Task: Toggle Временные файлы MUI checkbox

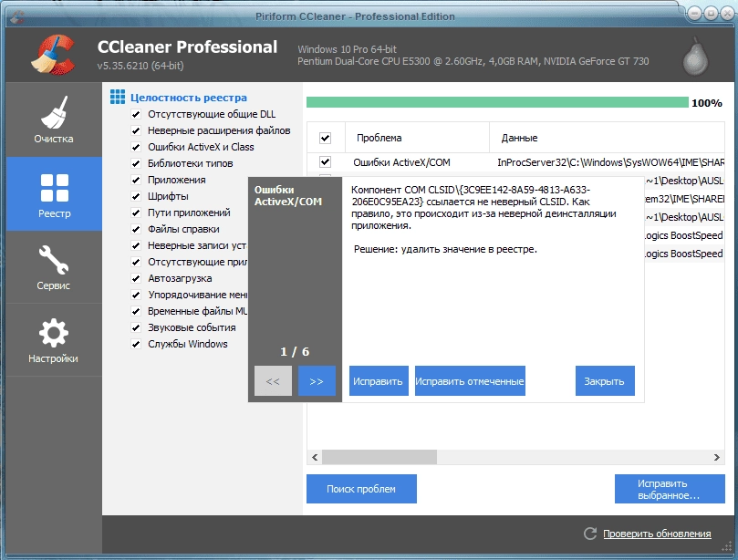Action: [136, 312]
